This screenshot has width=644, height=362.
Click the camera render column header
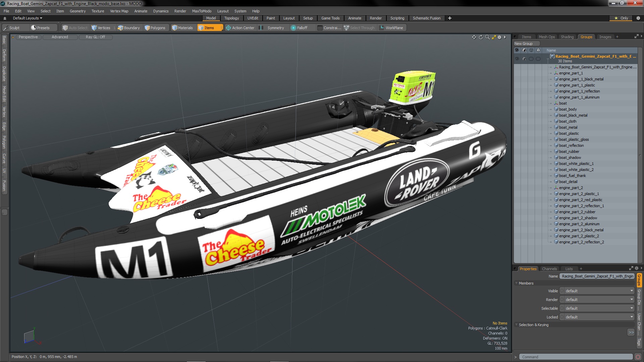(524, 50)
